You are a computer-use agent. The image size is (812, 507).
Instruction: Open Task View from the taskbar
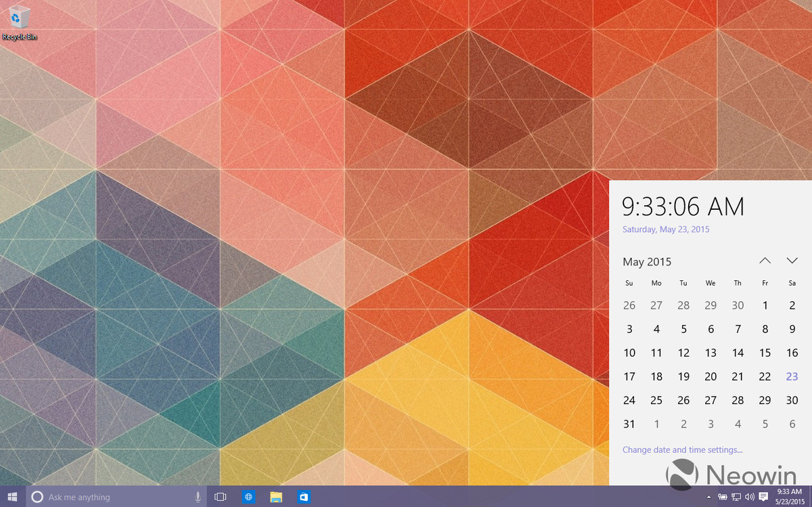(220, 497)
